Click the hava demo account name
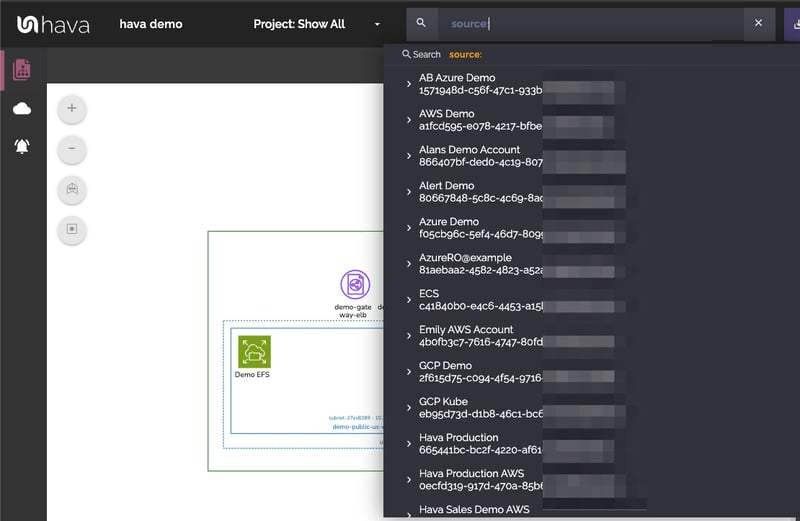The image size is (800, 521). pyautogui.click(x=151, y=24)
